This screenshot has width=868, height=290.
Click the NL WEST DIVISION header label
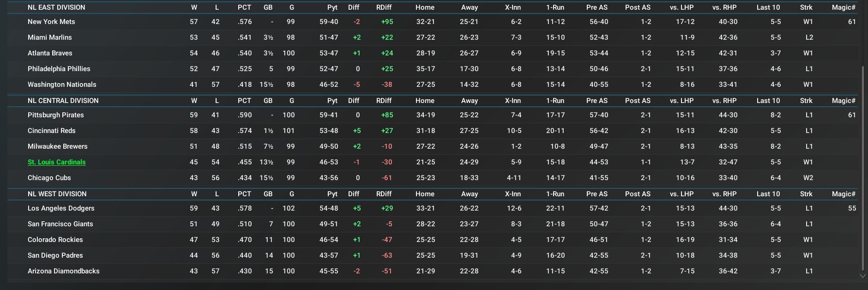tap(57, 194)
